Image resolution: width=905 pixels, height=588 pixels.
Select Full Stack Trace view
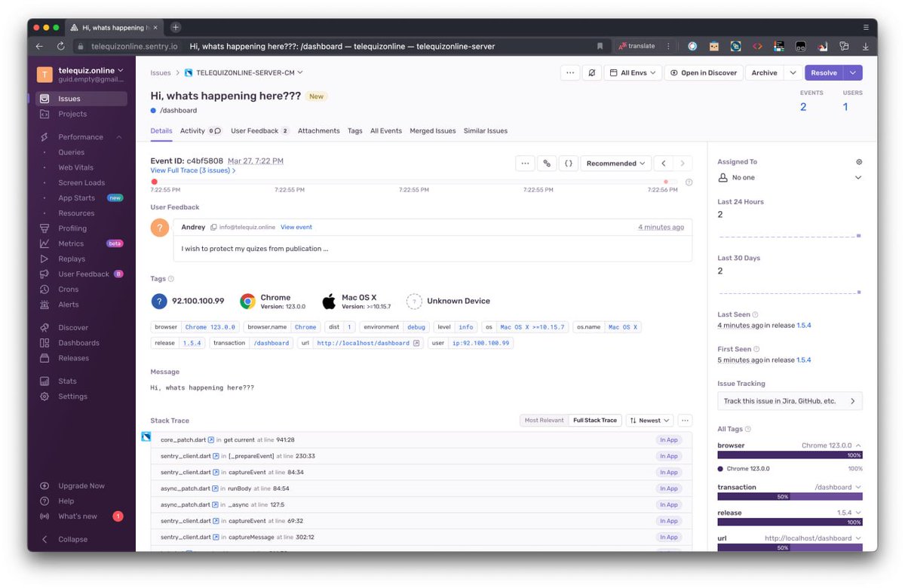pyautogui.click(x=595, y=421)
